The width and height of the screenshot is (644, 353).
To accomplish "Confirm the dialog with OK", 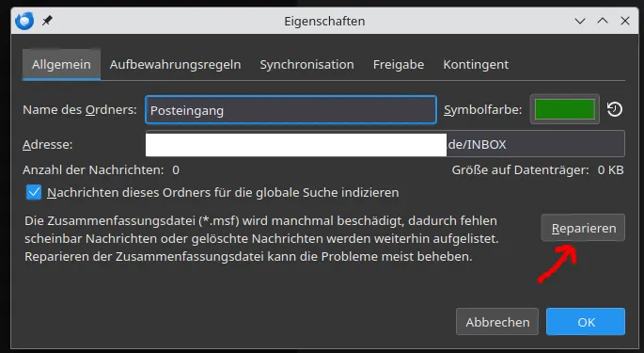I will (x=586, y=322).
